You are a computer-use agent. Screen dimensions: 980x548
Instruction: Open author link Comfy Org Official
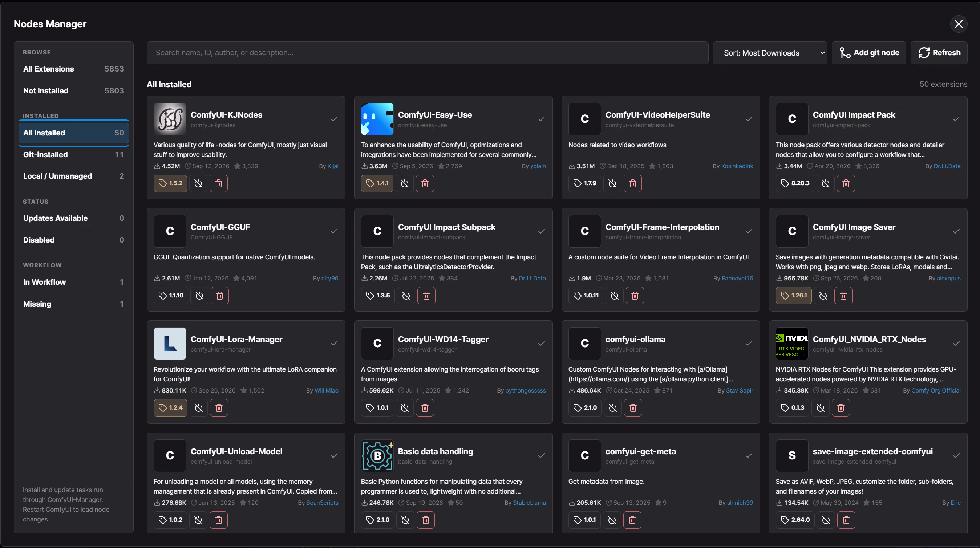click(936, 390)
